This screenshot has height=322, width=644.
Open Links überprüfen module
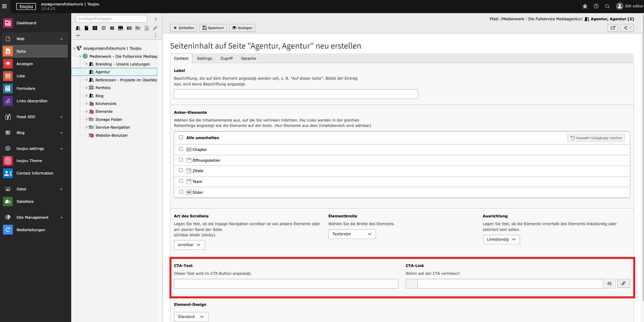35,101
